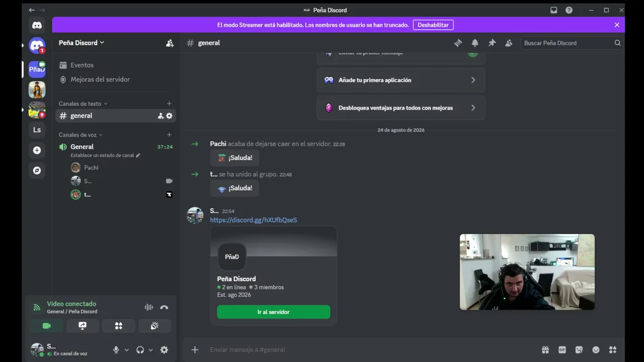Open Apps launcher in message bar
This screenshot has height=362, width=644.
(x=613, y=350)
